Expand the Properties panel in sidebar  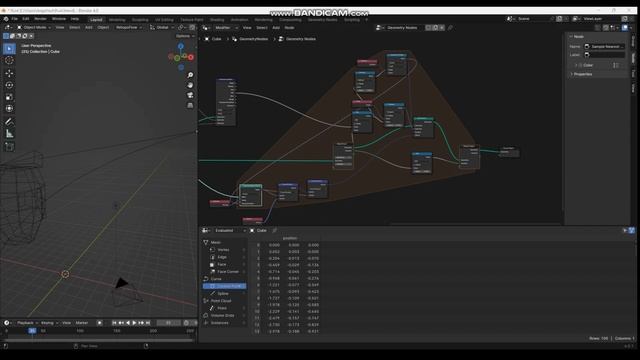(582, 74)
